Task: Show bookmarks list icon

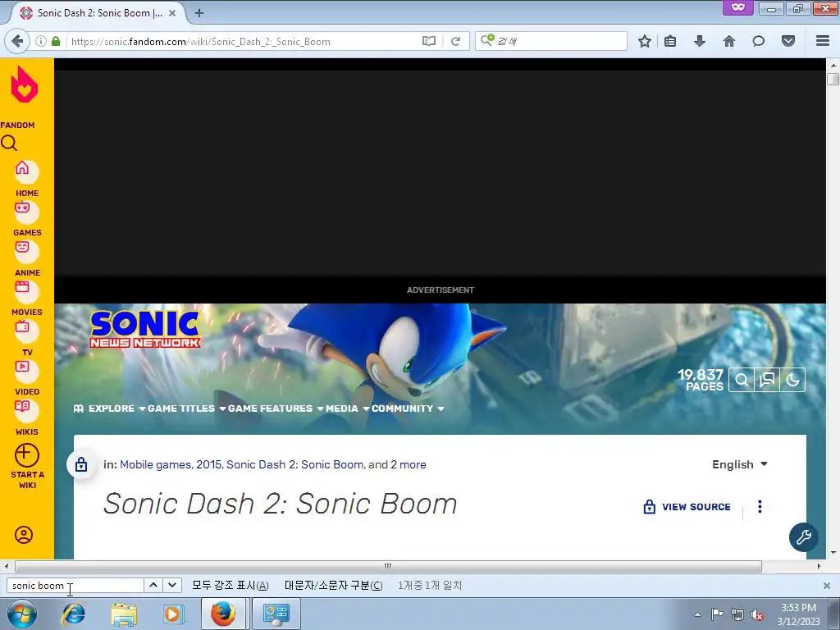Action: click(x=670, y=41)
